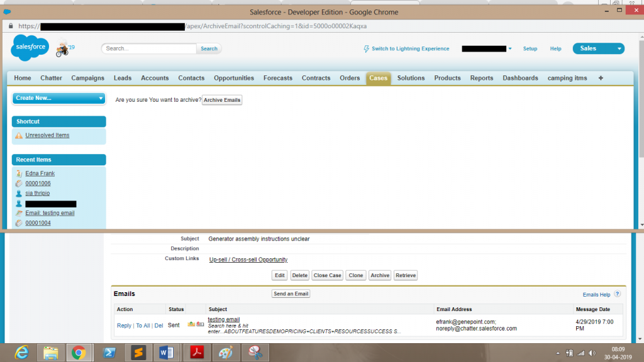This screenshot has height=362, width=644.
Task: Click the Chrome address bar URL
Action: [192, 26]
